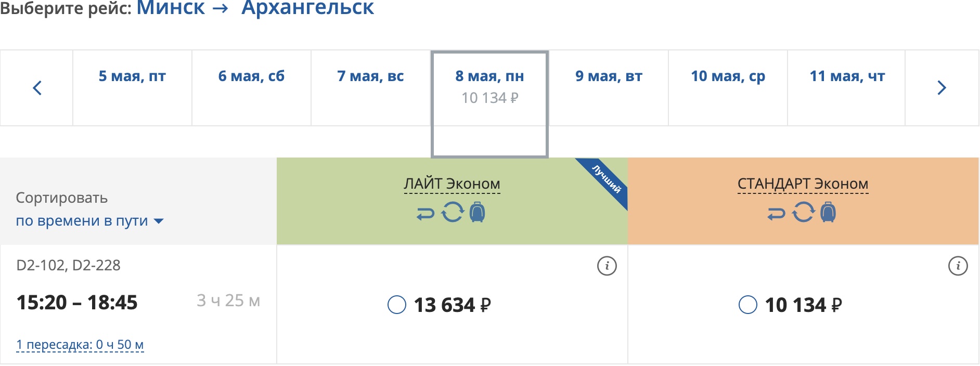This screenshot has height=366, width=980.
Task: Select the 10 134 ₽ fare radio button
Action: click(x=748, y=305)
